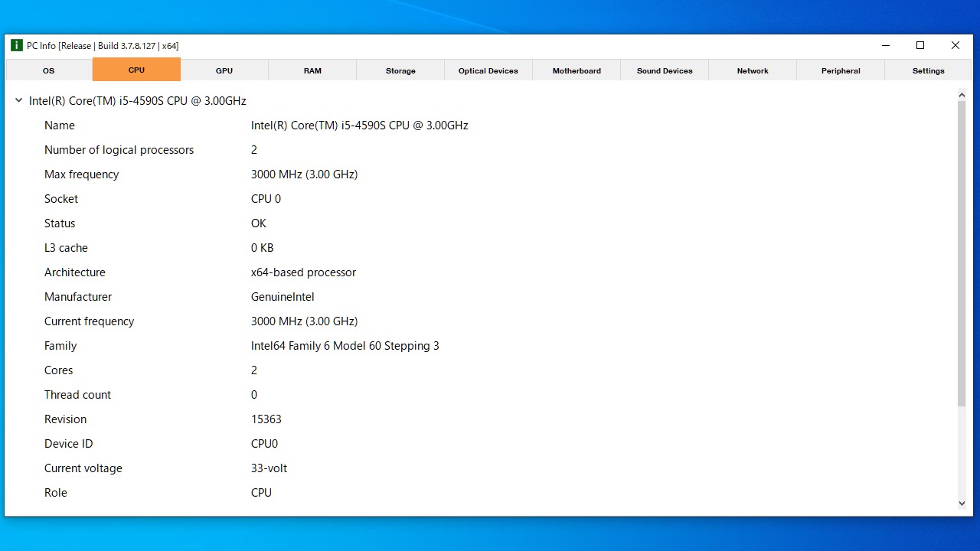Click the PC Info app icon in title bar

(17, 45)
